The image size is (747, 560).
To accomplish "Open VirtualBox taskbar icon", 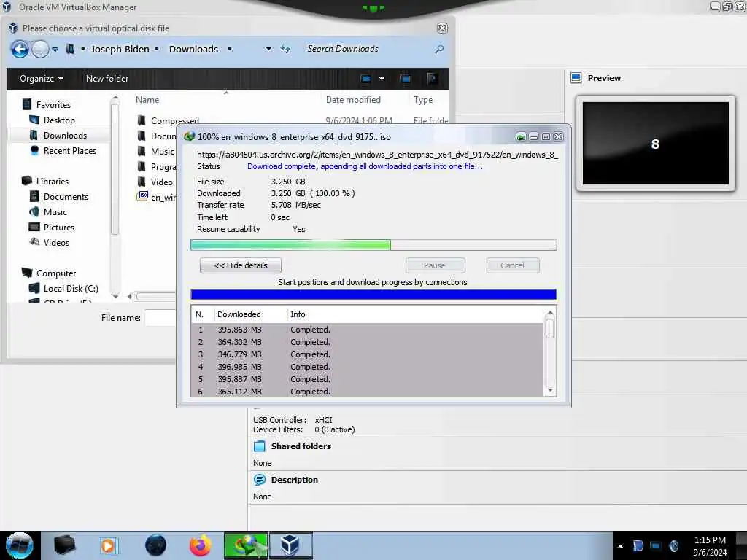I will tap(290, 545).
